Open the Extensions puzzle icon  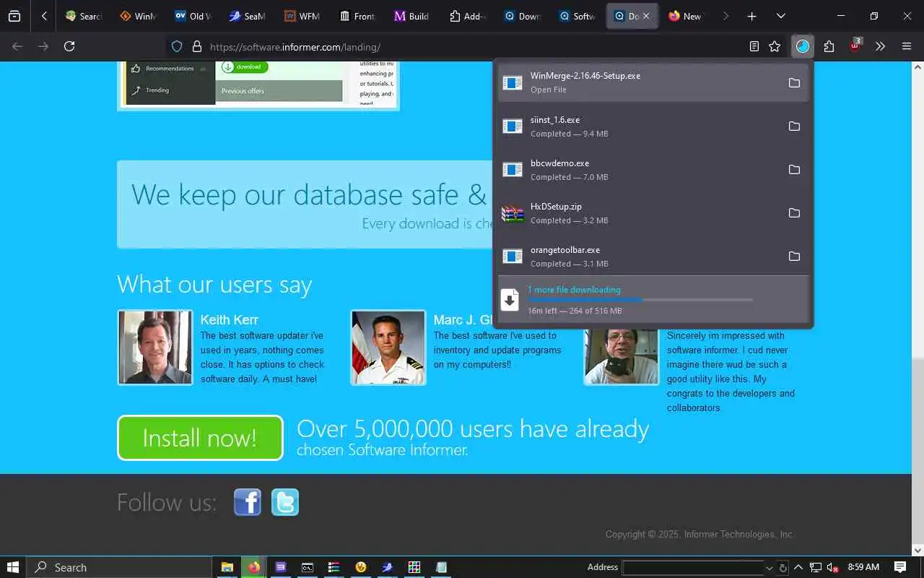pos(829,46)
